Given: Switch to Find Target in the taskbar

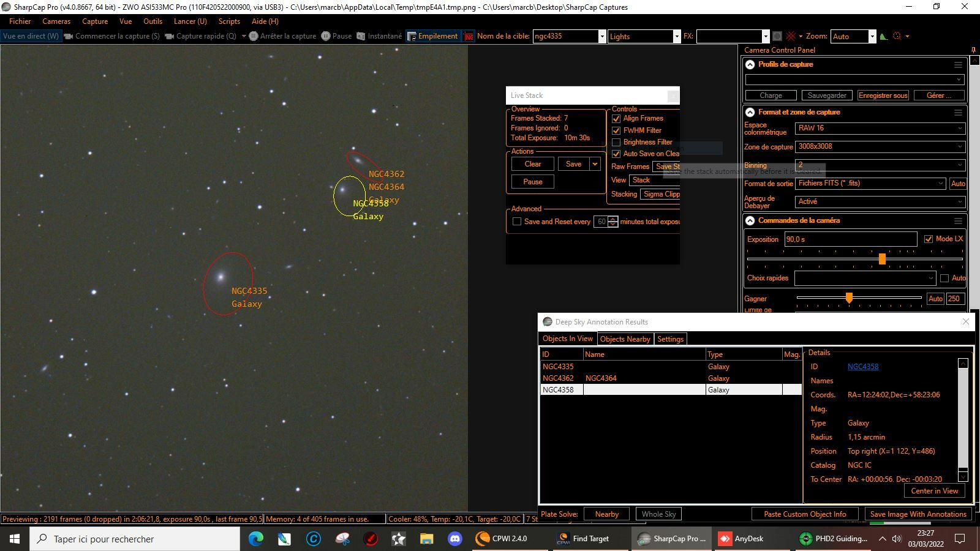Looking at the screenshot, I should (590, 539).
